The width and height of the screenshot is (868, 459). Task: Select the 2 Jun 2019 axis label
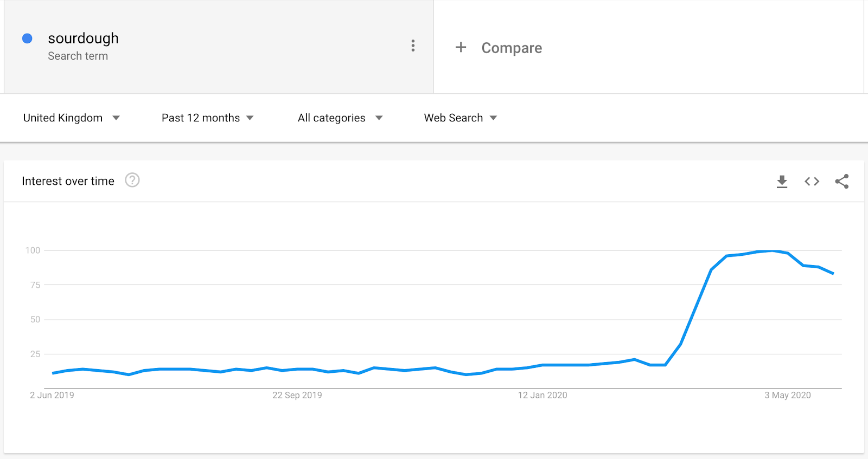[52, 395]
